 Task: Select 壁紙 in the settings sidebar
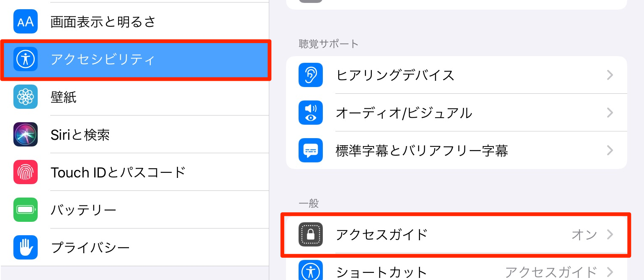point(134,97)
